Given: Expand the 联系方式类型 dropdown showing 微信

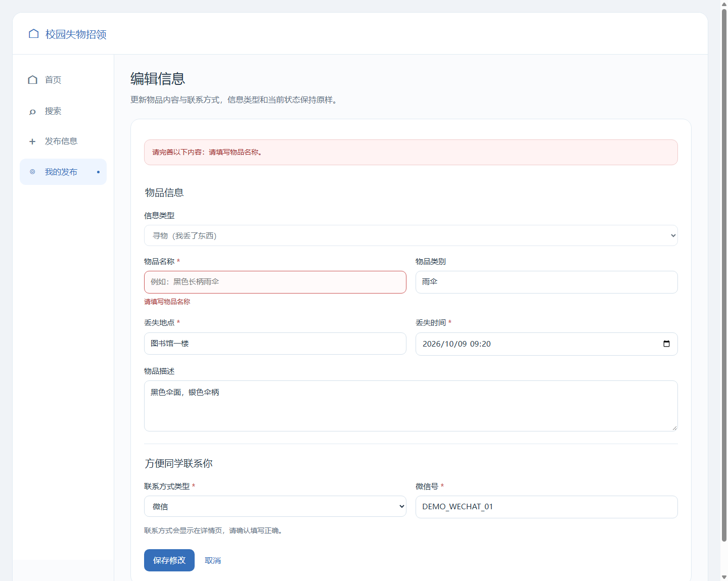Looking at the screenshot, I should (x=275, y=506).
